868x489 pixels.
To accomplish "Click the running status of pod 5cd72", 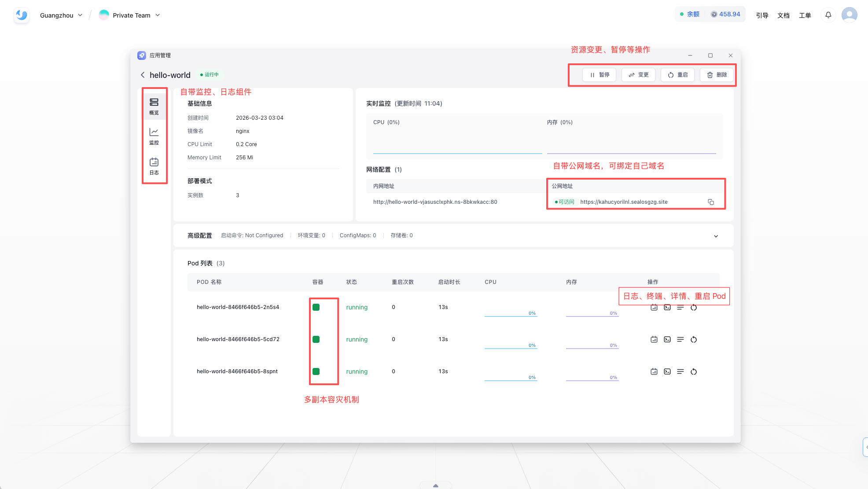I will (357, 339).
